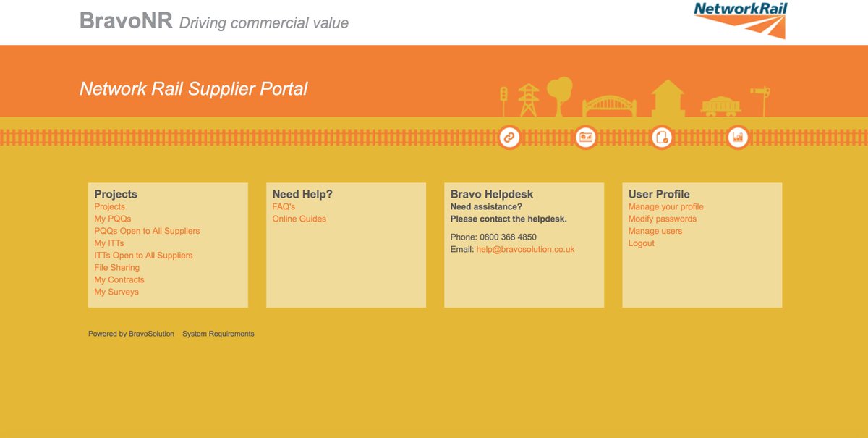
Task: Open Online Guides
Action: tap(299, 219)
